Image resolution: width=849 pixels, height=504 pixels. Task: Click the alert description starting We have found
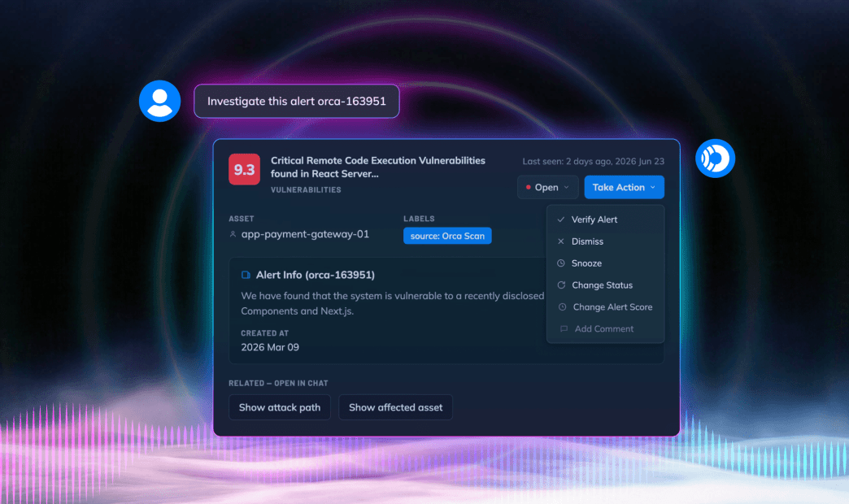point(393,303)
